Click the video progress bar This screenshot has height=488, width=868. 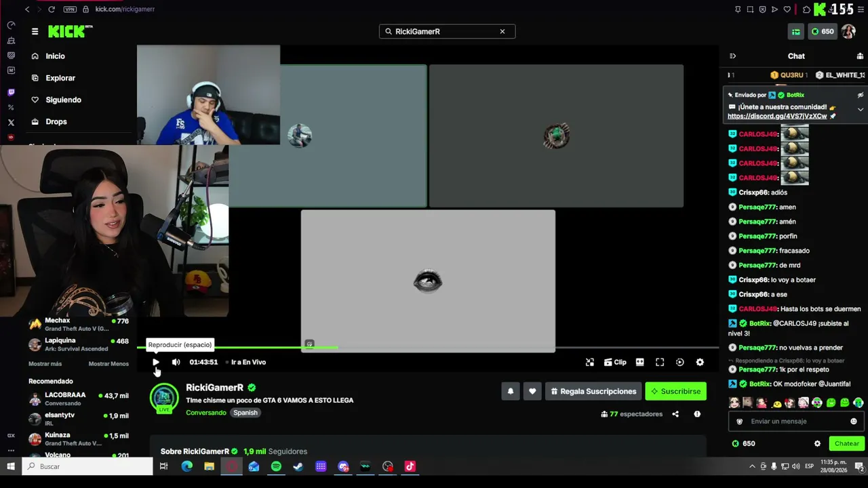tap(428, 348)
